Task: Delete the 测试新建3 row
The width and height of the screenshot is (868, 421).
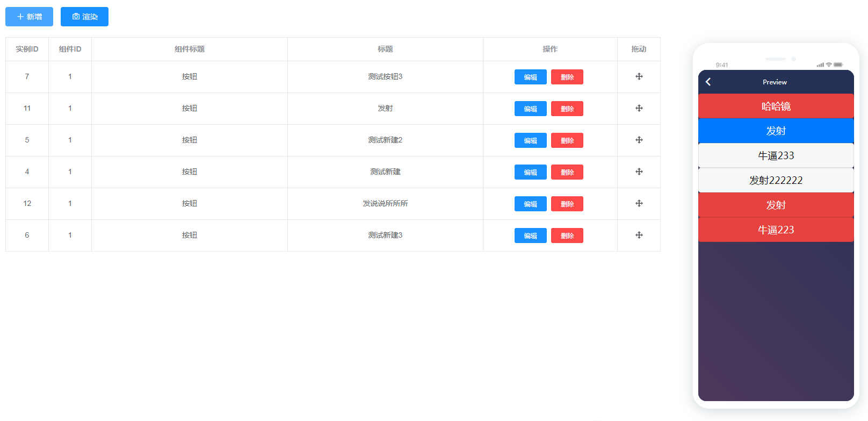Action: tap(567, 236)
